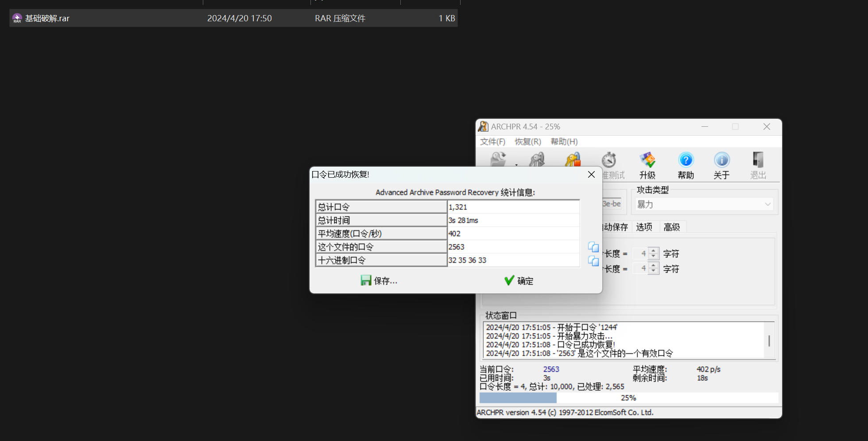Click the second 长度 length input field
Screen dimensions: 868x441
coord(641,268)
